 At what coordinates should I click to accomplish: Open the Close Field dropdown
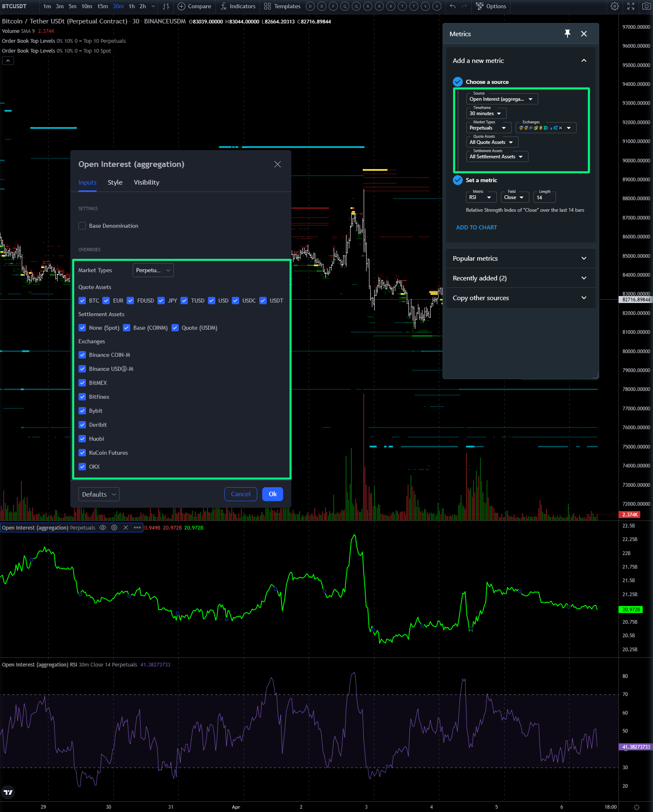(515, 197)
